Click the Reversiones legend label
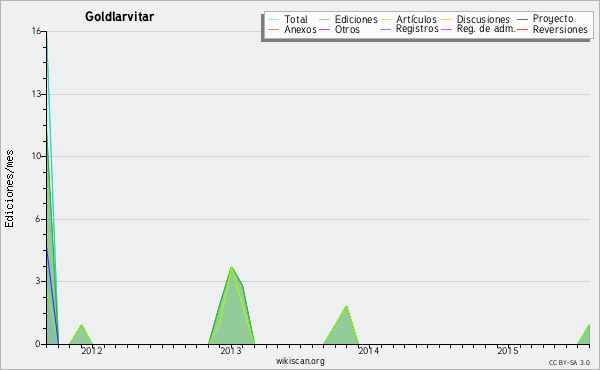 click(x=560, y=29)
